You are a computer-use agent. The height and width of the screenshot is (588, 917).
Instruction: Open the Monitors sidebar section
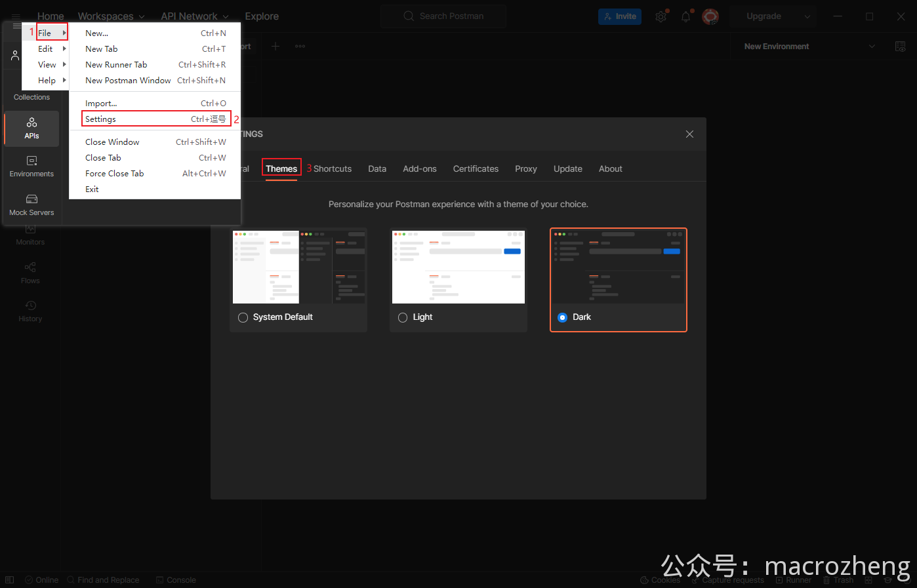pos(30,235)
